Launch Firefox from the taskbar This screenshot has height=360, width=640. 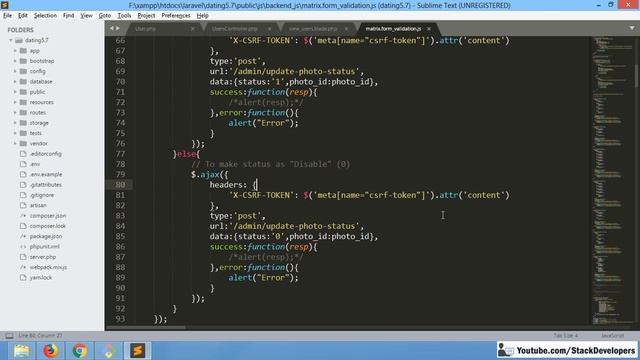pos(51,351)
